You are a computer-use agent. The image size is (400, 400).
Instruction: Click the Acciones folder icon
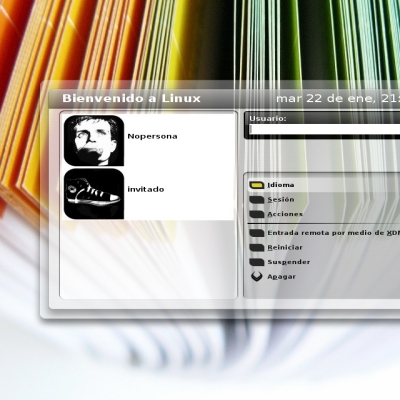pos(257,214)
